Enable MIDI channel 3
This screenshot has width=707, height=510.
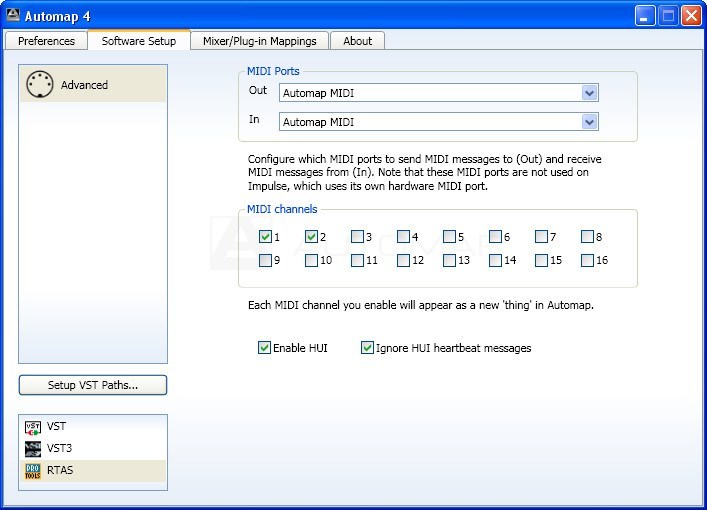[x=357, y=236]
